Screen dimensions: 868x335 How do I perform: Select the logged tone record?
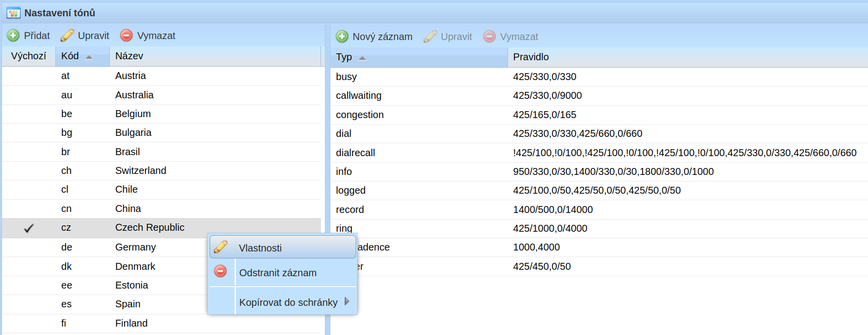click(x=599, y=191)
